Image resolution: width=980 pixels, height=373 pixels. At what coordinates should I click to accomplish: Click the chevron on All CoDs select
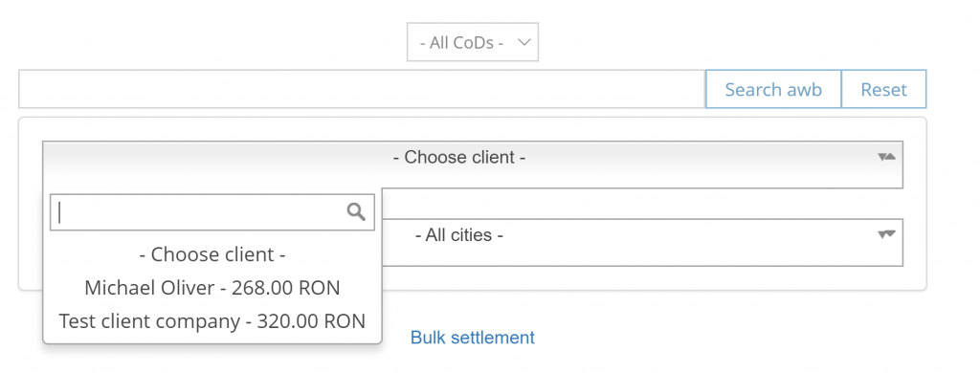(x=523, y=42)
